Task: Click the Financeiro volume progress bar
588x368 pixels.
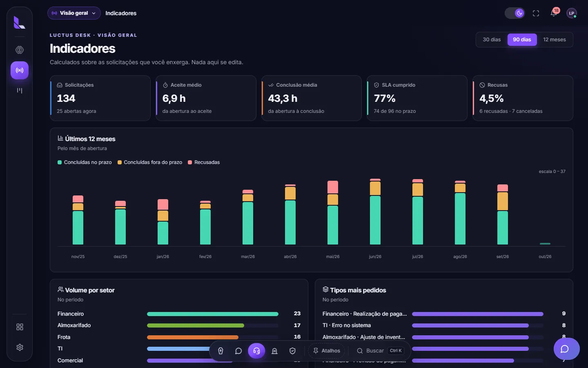Action: [x=213, y=314]
